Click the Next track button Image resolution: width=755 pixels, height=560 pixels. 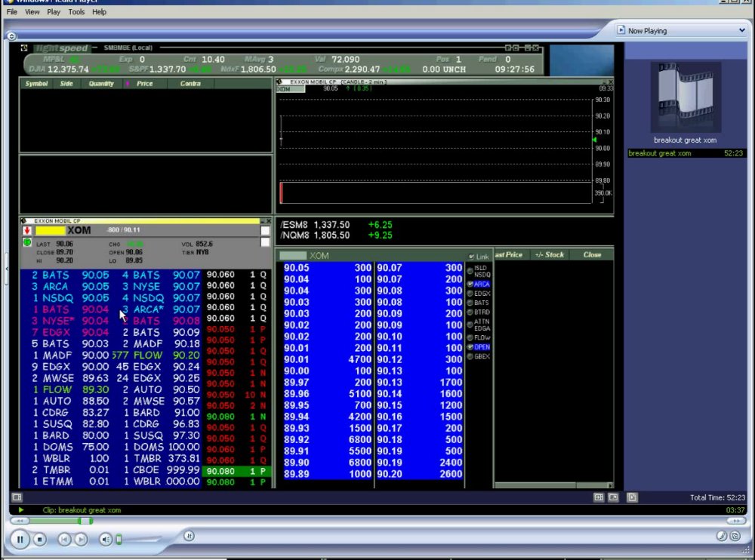tap(81, 540)
